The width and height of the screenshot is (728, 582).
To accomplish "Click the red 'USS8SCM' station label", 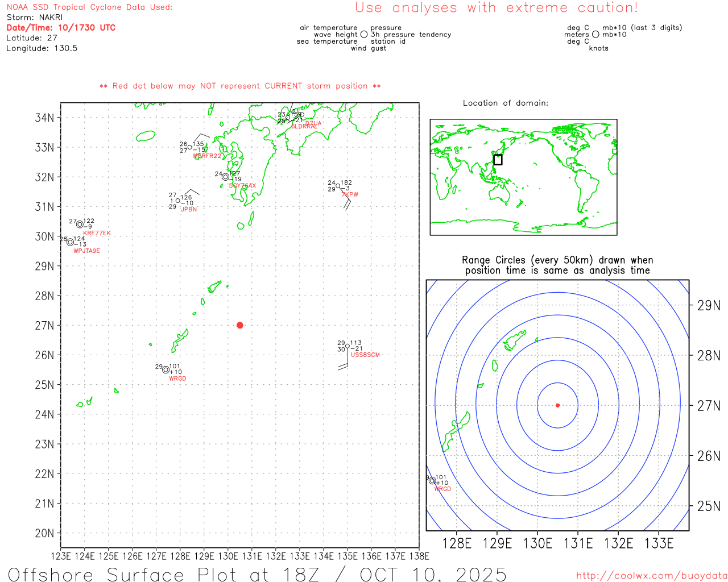I will coord(365,355).
